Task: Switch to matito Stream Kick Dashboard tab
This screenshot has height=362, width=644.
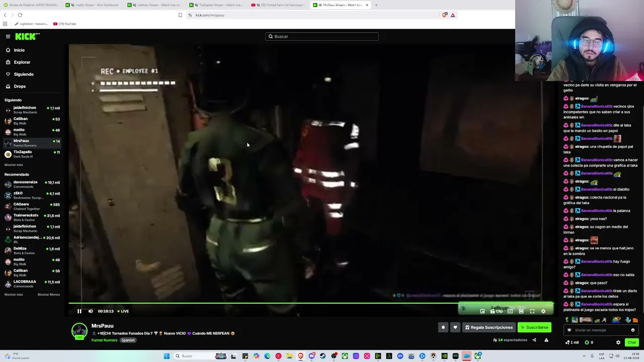Action: pos(94,5)
